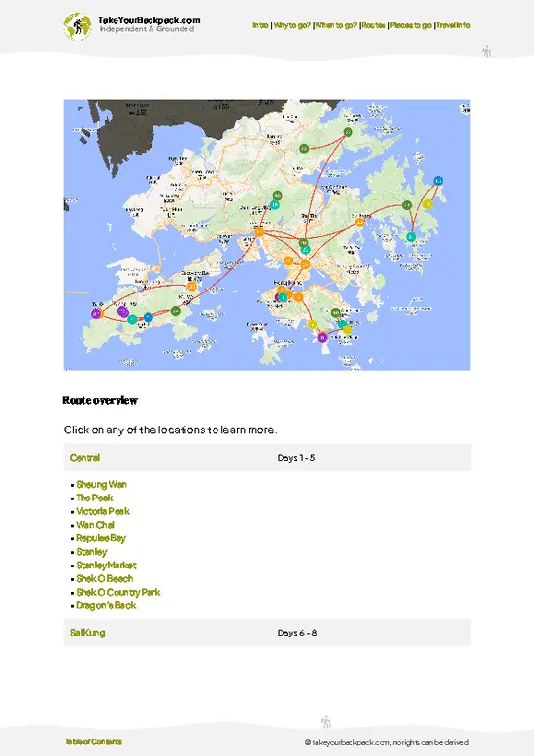This screenshot has height=756, width=534.
Task: Select the teal marker at the southern Sai Kung peninsula
Action: tap(410, 237)
